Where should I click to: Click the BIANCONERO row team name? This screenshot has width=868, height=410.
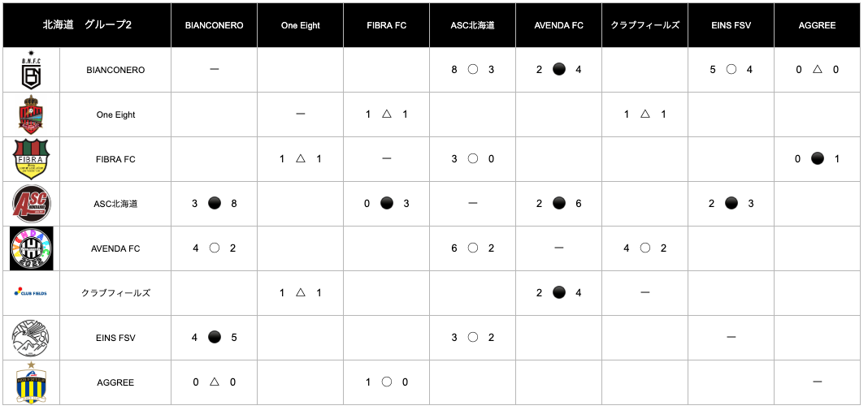pyautogui.click(x=115, y=71)
